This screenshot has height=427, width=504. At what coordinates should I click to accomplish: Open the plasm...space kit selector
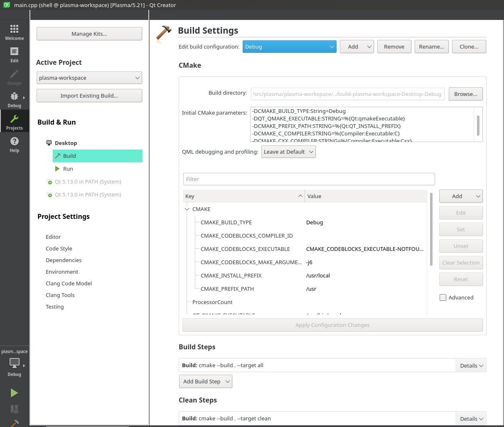(x=15, y=363)
